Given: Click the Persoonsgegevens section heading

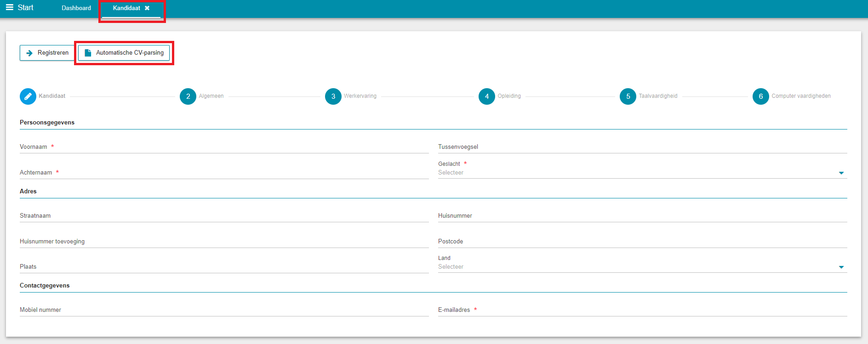Looking at the screenshot, I should click(x=47, y=123).
